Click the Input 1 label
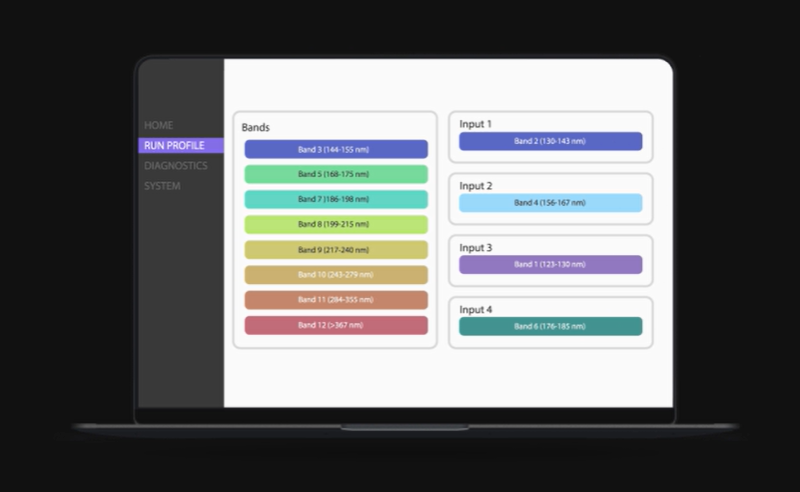This screenshot has height=492, width=800. click(x=476, y=124)
